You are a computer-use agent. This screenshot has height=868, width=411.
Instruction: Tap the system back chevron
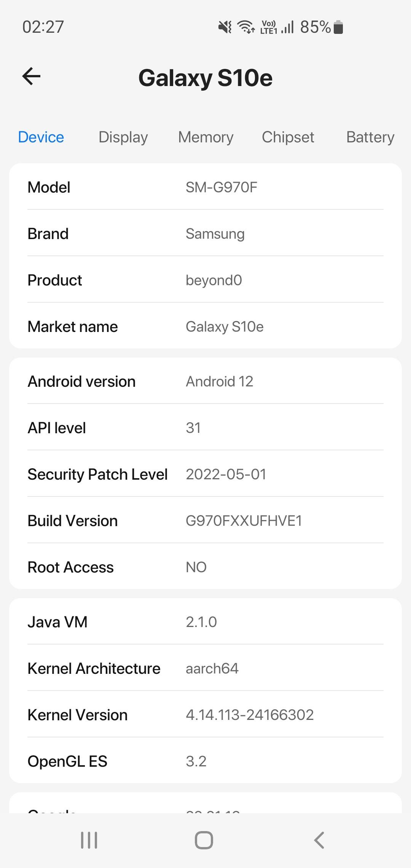[x=319, y=840]
